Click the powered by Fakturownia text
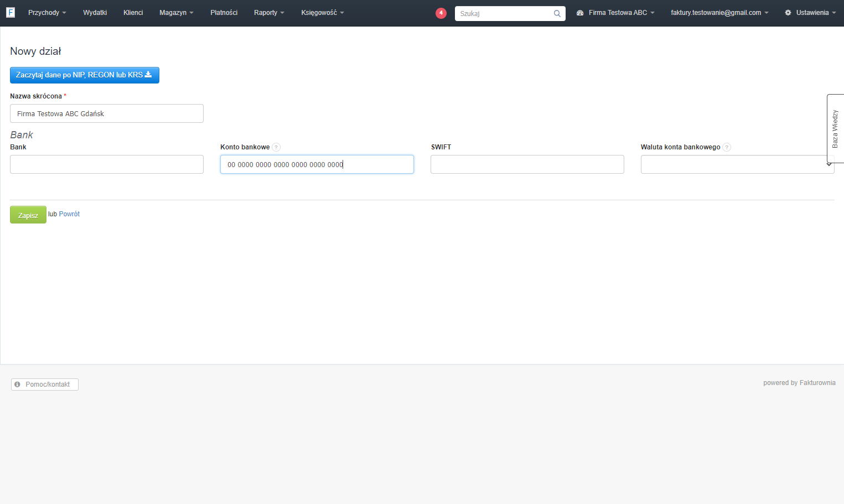 click(x=799, y=383)
